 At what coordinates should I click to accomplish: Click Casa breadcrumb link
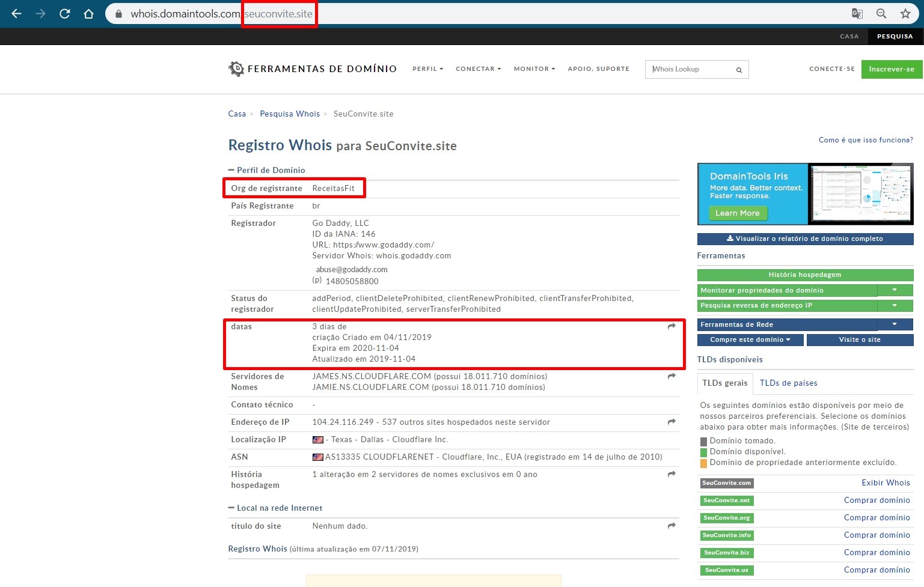tap(237, 114)
